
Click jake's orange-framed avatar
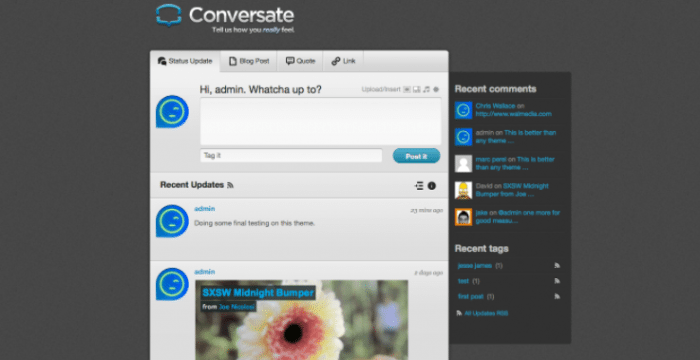click(x=463, y=217)
